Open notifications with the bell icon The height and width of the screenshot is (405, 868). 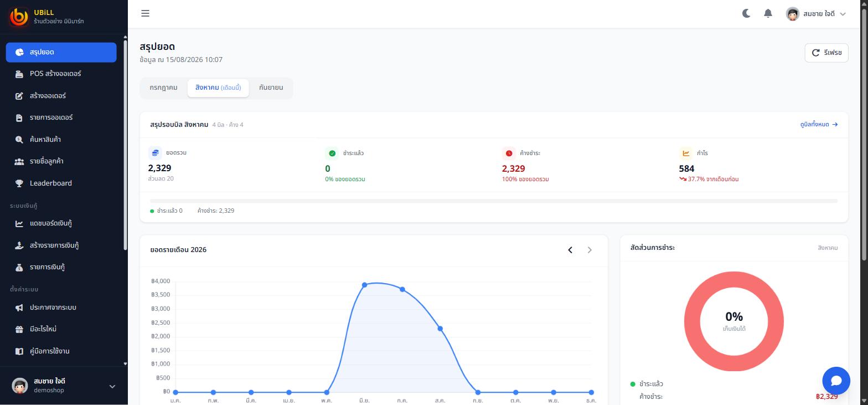click(x=768, y=13)
